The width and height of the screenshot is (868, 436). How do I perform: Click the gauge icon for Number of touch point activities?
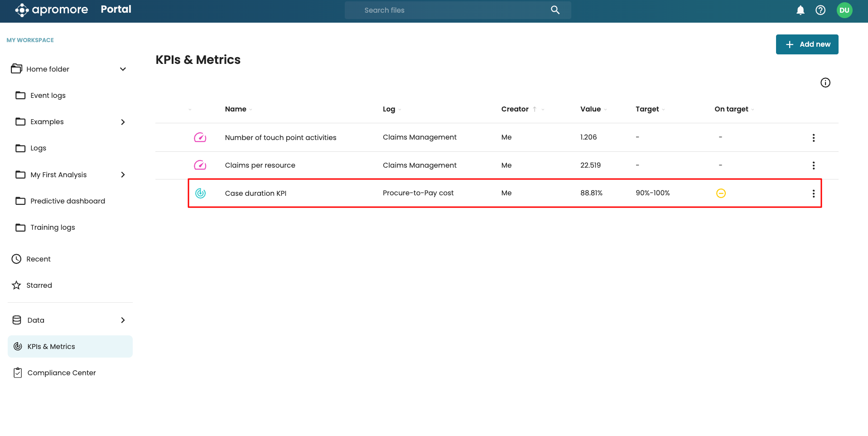click(200, 137)
